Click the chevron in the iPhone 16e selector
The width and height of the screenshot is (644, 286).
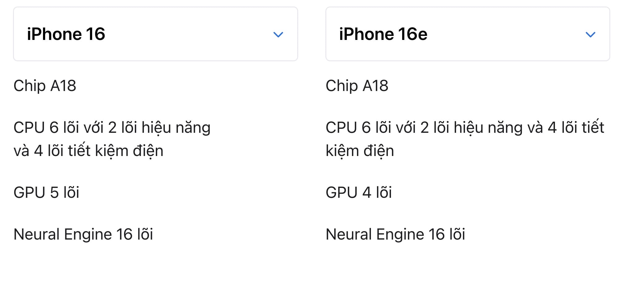click(x=590, y=34)
